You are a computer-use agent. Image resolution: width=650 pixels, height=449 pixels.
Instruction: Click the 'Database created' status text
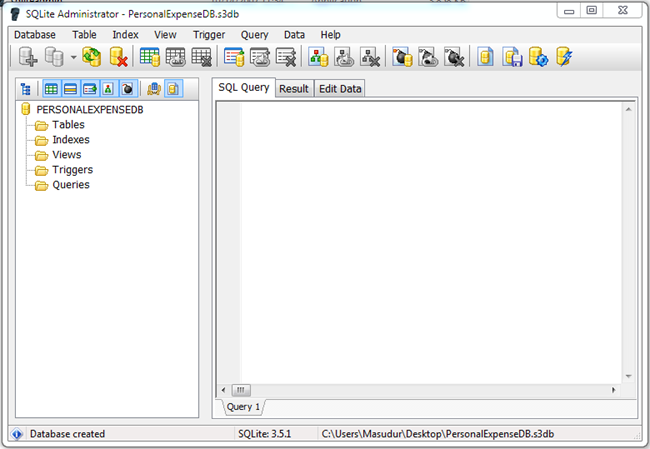68,434
